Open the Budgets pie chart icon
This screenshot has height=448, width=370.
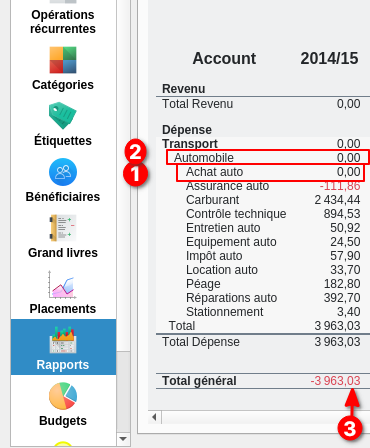click(x=63, y=396)
